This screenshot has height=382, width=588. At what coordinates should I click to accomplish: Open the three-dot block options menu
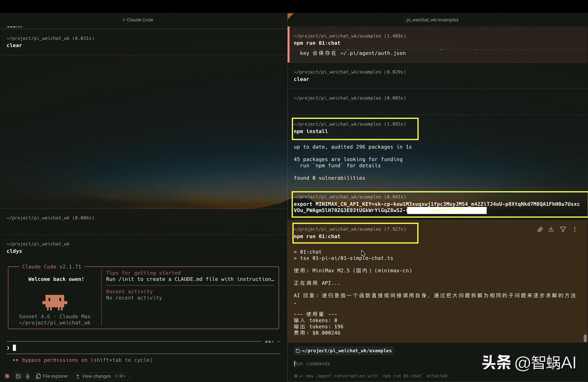tap(575, 229)
